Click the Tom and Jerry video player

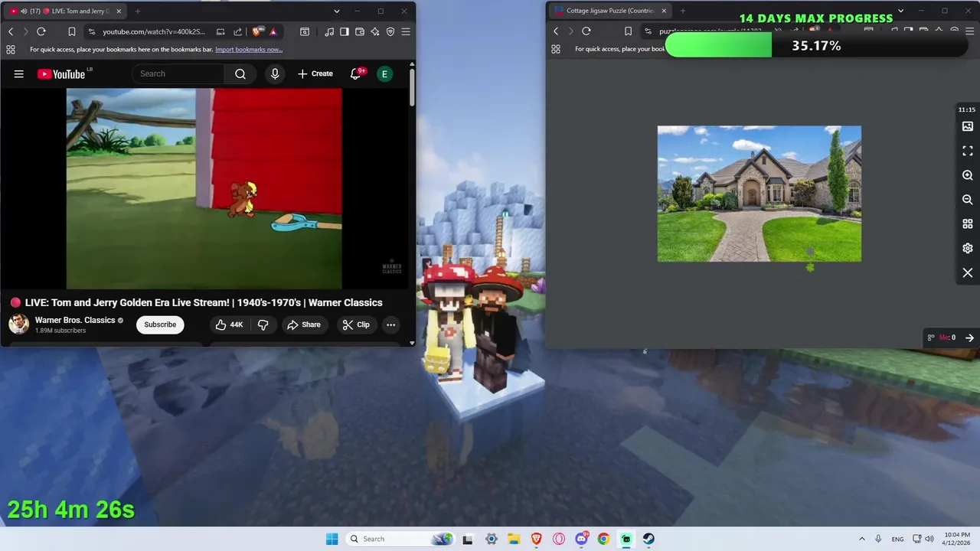[x=204, y=188]
